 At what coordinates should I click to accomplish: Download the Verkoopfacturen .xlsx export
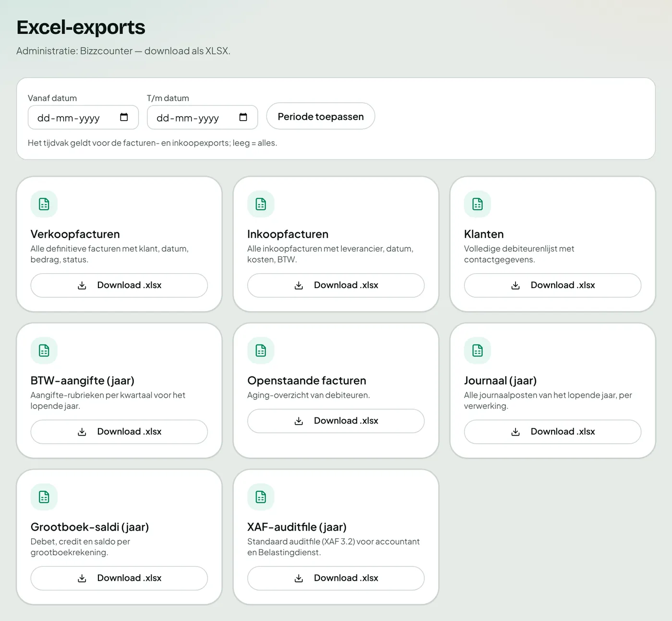119,285
